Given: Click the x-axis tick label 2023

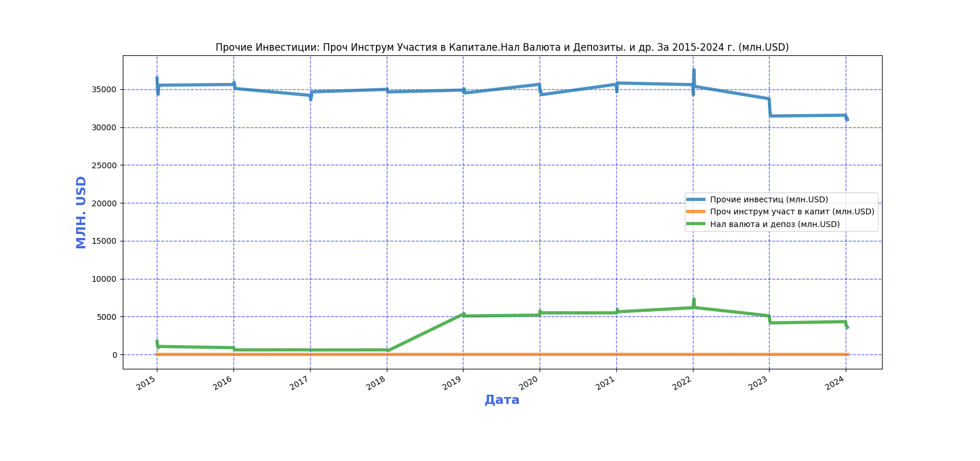Looking at the screenshot, I should [x=759, y=383].
